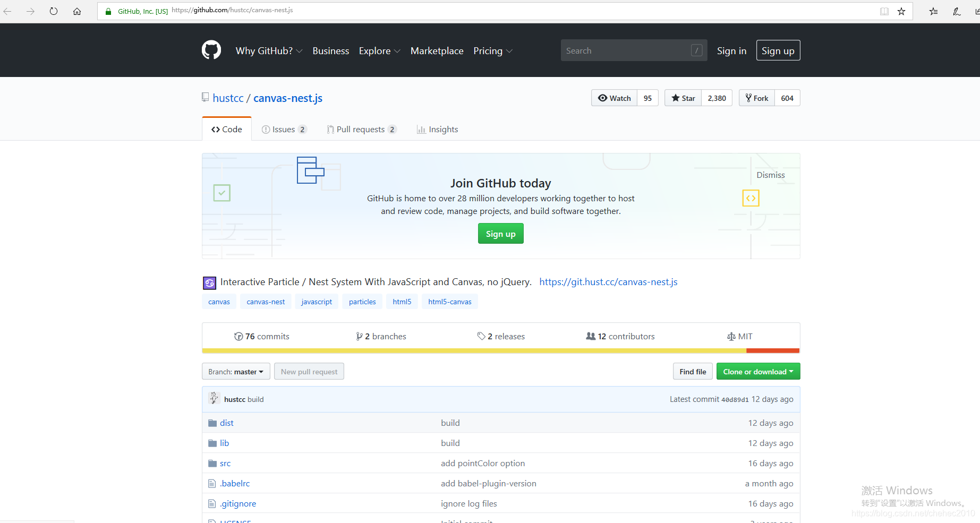The height and width of the screenshot is (523, 980).
Task: Click the New pull request button
Action: click(x=309, y=372)
